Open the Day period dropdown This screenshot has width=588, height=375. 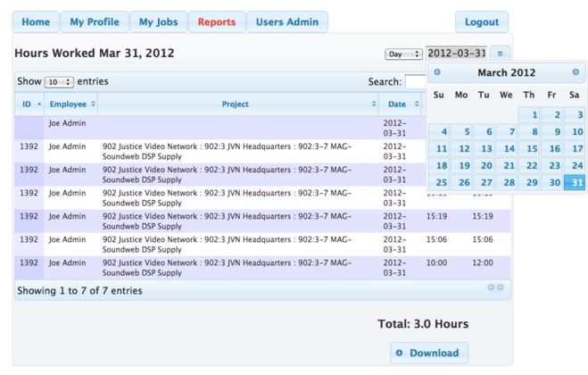[403, 54]
